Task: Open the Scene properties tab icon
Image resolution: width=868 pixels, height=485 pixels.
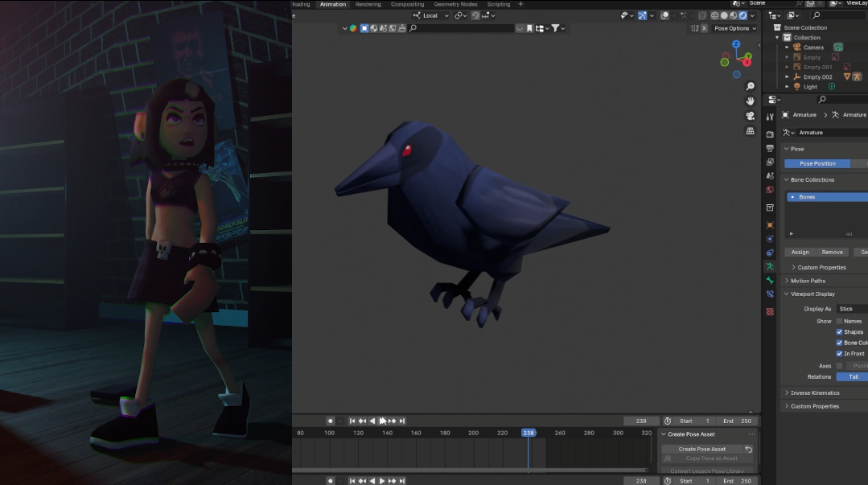Action: click(770, 175)
